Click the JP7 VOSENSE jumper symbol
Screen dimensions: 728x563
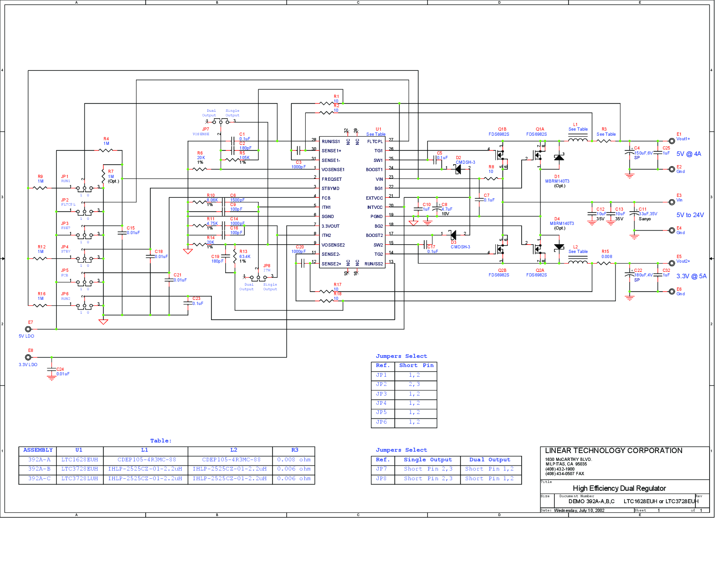point(221,122)
